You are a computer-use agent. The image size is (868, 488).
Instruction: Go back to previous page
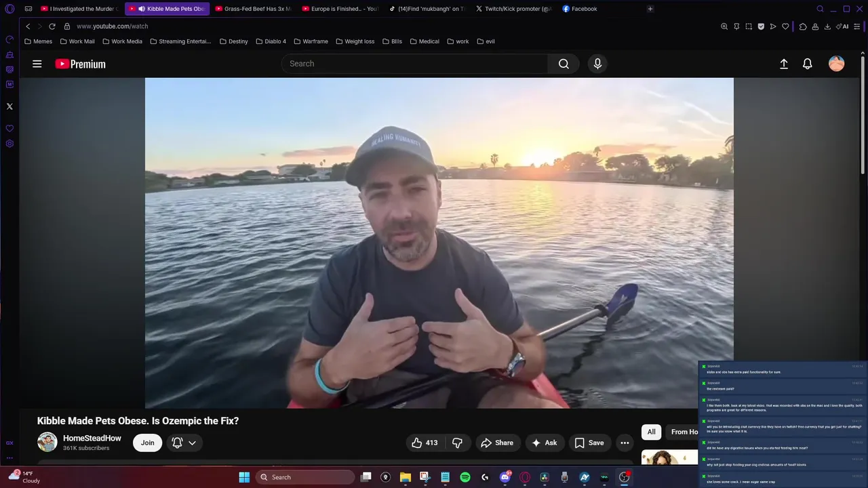[28, 26]
